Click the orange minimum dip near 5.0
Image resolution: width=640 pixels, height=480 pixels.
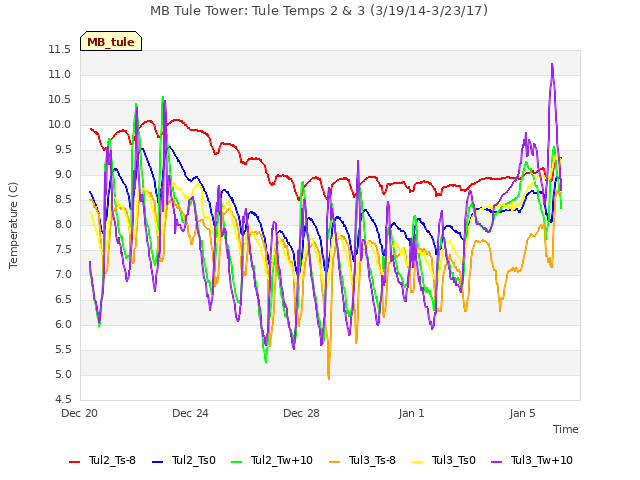(x=329, y=379)
